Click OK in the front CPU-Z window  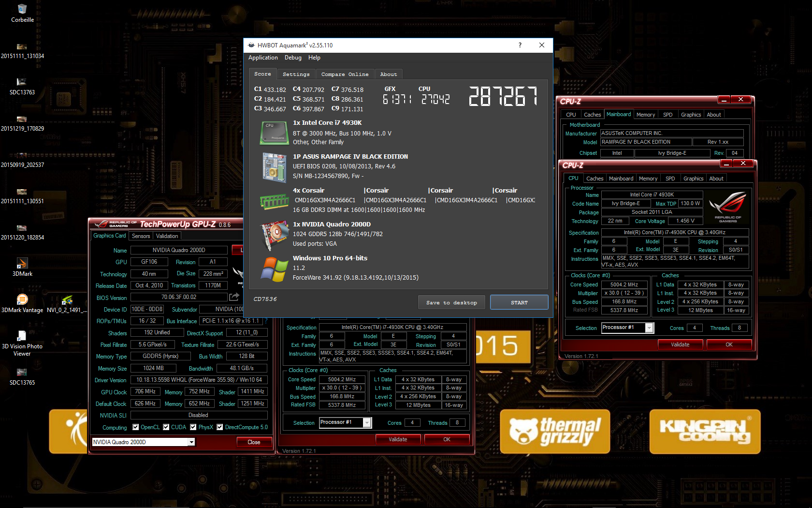pos(729,344)
